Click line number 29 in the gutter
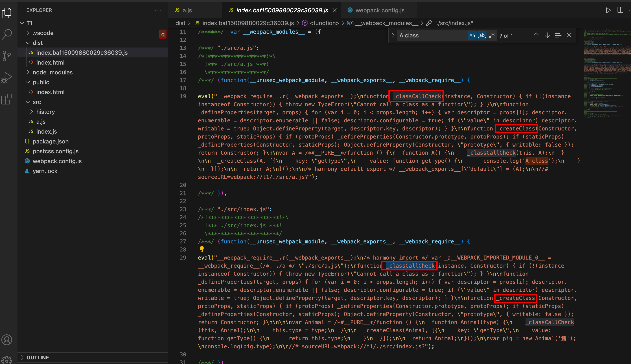This screenshot has width=631, height=364. click(x=183, y=258)
